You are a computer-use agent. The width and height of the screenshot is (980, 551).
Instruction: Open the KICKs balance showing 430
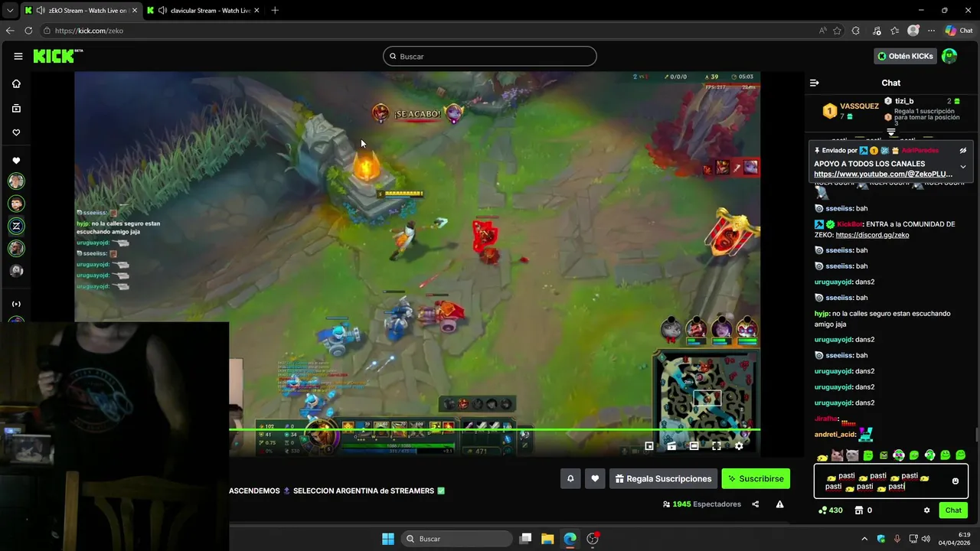(x=831, y=510)
